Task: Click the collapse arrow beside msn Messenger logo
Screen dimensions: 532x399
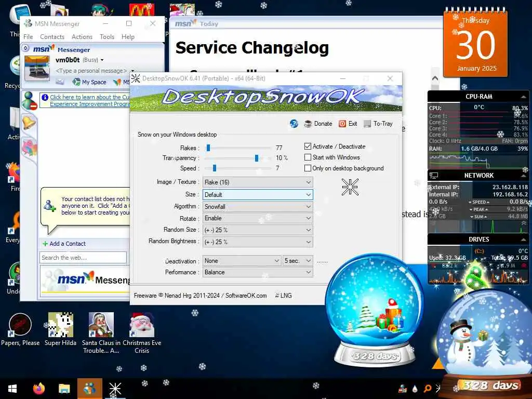Action: (25, 48)
